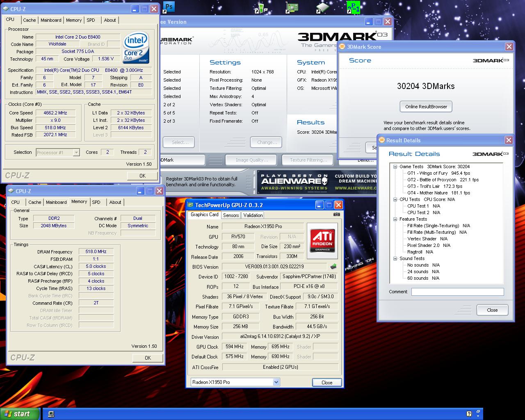The width and height of the screenshot is (525, 420).
Task: Open Texture Filtering options in 3DMark03
Action: pyautogui.click(x=308, y=160)
